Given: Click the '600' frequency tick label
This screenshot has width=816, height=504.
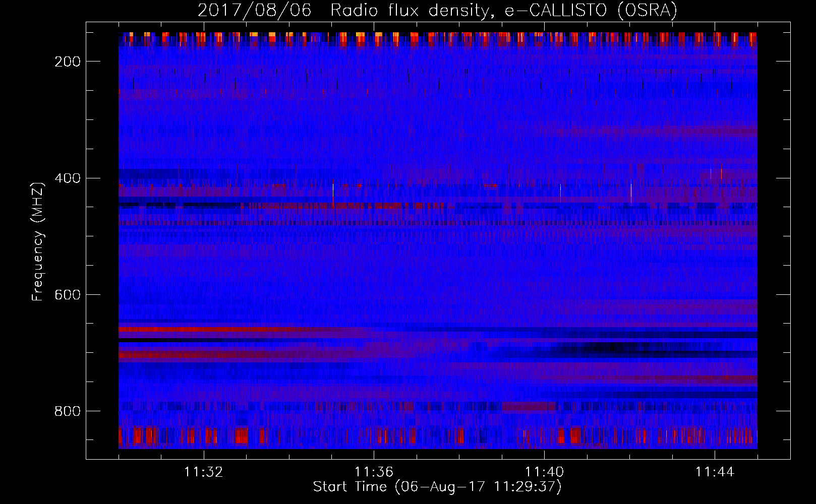Looking at the screenshot, I should pyautogui.click(x=68, y=295).
